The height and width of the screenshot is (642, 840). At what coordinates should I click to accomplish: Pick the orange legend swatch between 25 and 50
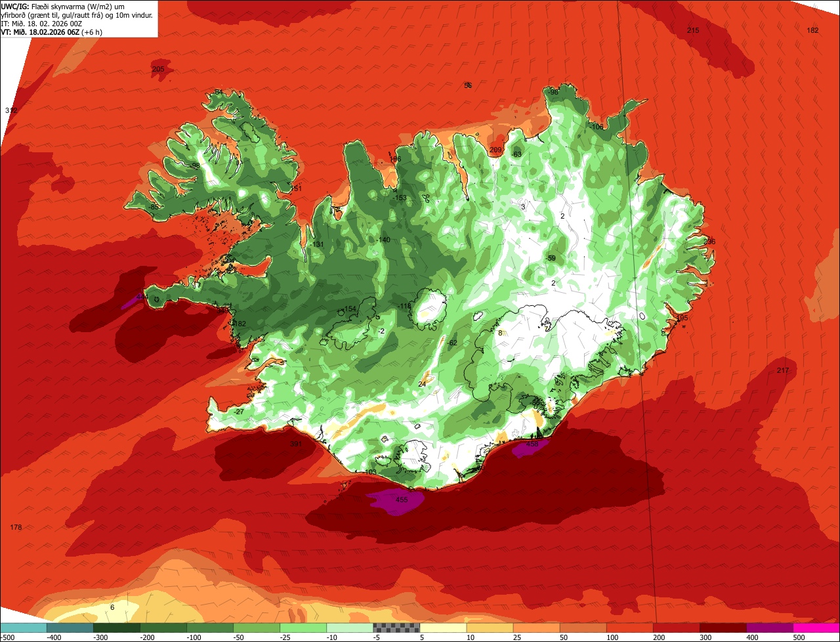pyautogui.click(x=536, y=628)
